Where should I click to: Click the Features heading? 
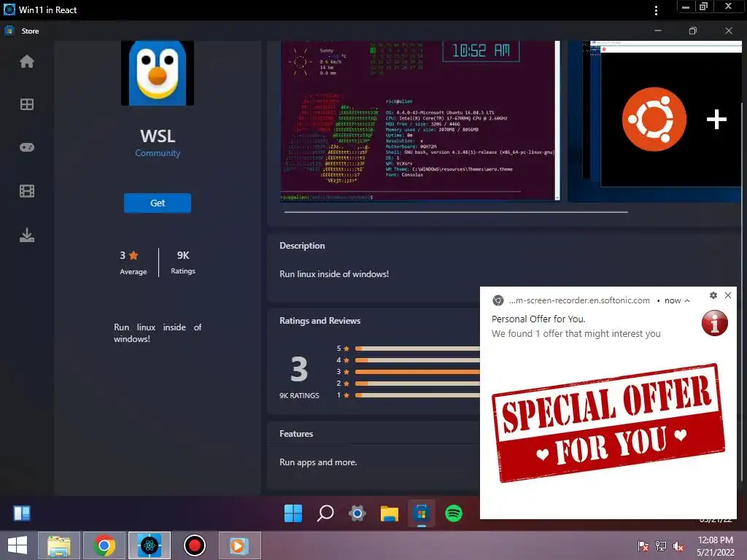(x=296, y=434)
